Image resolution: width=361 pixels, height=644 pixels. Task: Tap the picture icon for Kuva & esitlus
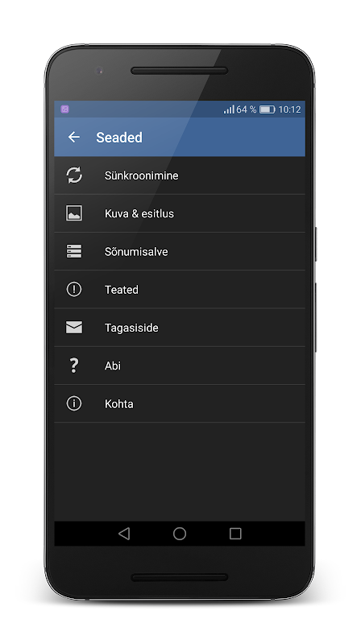pos(74,213)
